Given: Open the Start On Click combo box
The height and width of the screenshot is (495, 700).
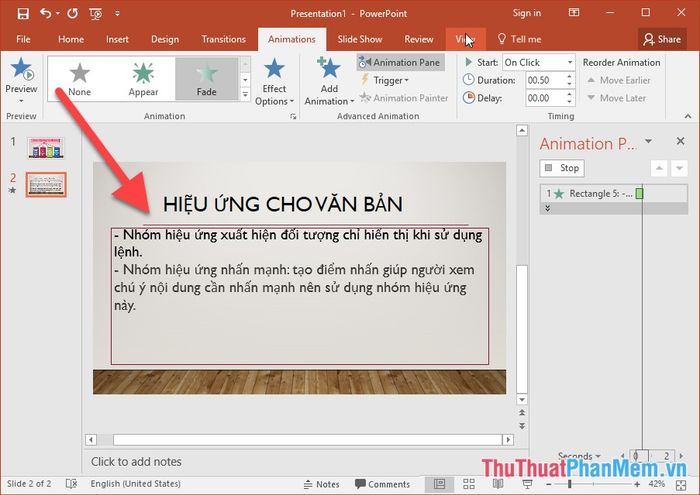Looking at the screenshot, I should point(538,62).
